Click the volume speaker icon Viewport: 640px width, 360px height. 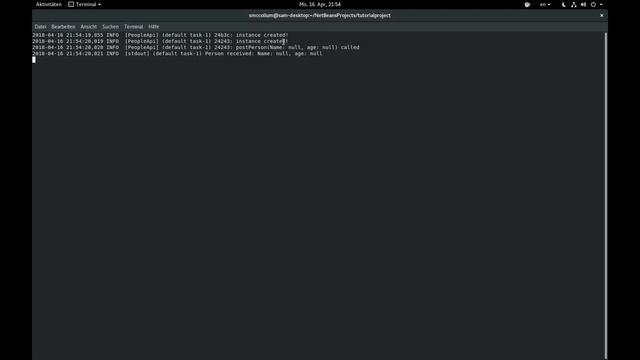[583, 4]
